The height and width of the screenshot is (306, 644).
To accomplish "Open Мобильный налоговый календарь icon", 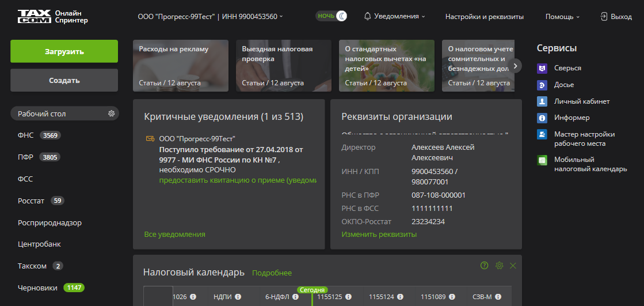I will click(542, 160).
